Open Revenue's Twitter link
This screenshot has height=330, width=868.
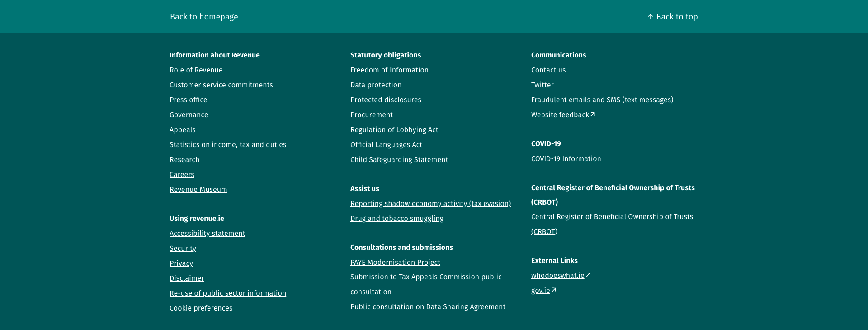[x=542, y=85]
